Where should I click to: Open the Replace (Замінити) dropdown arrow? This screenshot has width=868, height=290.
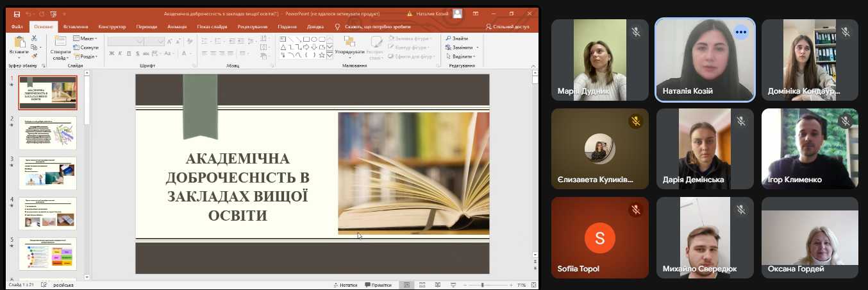477,47
